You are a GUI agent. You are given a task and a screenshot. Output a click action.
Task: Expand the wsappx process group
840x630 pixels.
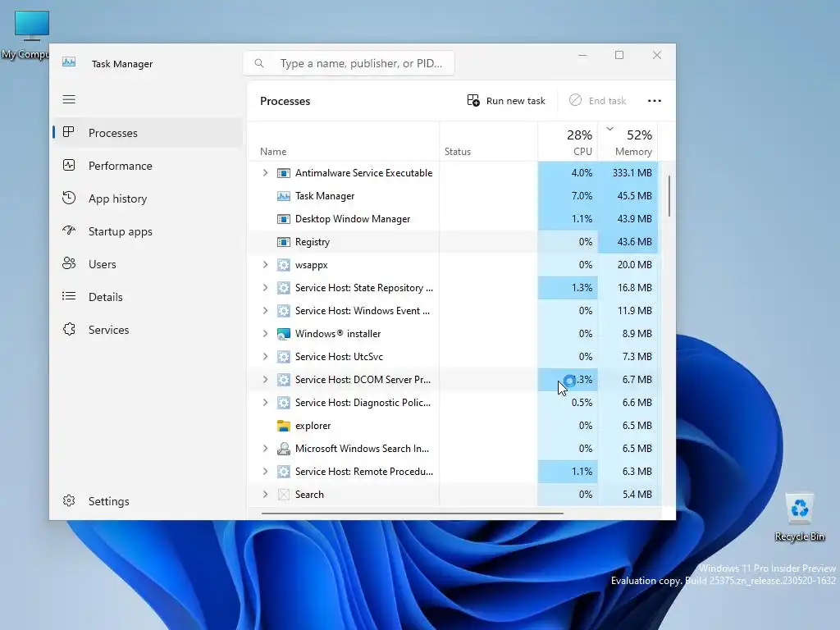pyautogui.click(x=265, y=265)
